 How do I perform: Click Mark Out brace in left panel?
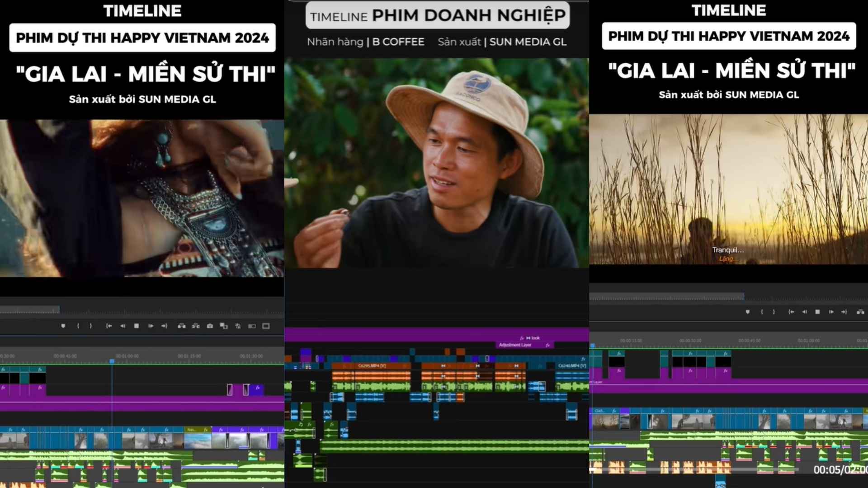pos(91,326)
